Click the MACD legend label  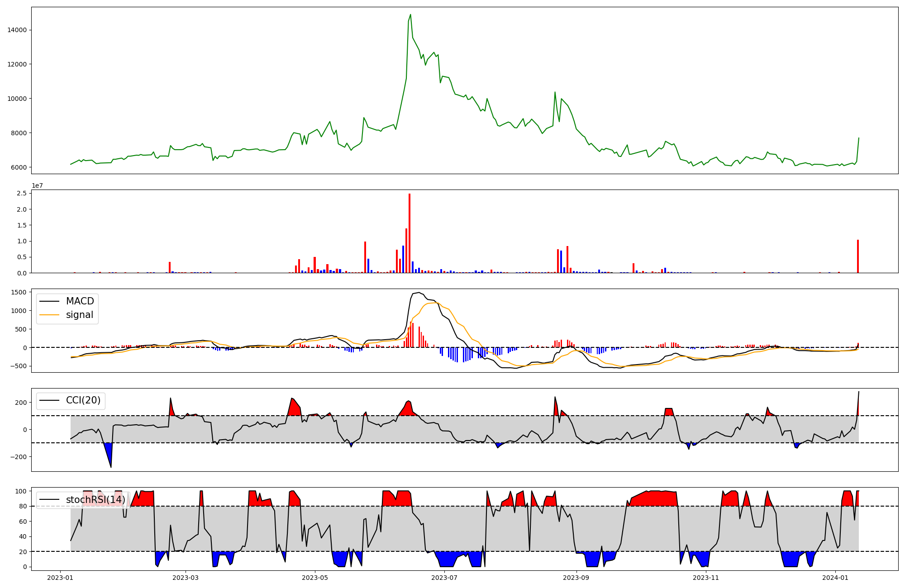pos(80,301)
